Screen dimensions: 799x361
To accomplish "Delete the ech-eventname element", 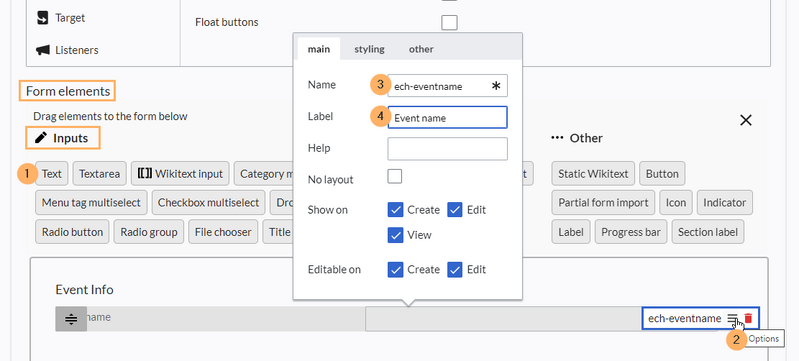I will pyautogui.click(x=748, y=319).
